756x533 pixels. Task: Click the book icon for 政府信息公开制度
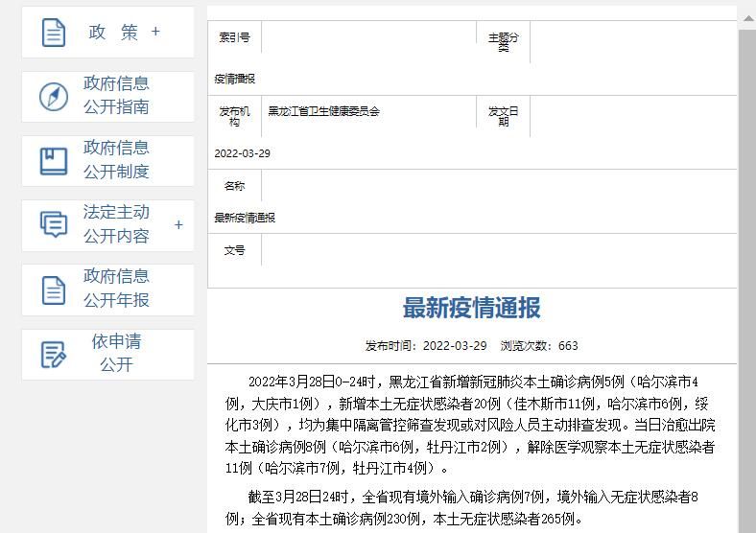(54, 160)
